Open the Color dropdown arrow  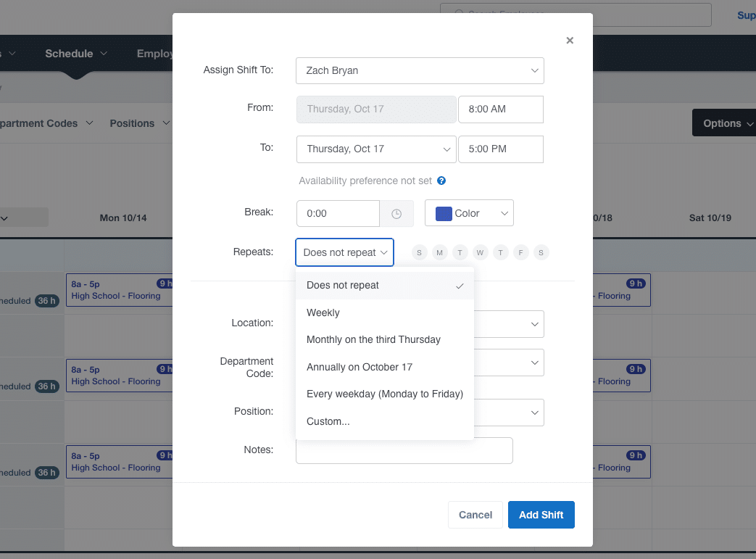click(x=504, y=213)
